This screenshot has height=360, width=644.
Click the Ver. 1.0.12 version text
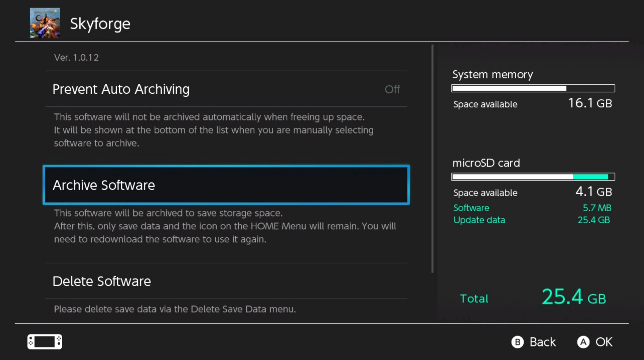coord(76,58)
